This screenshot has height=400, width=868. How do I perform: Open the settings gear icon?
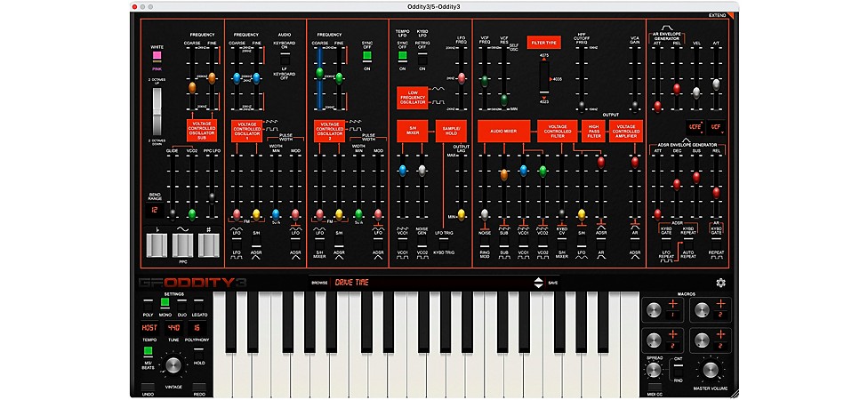(720, 283)
